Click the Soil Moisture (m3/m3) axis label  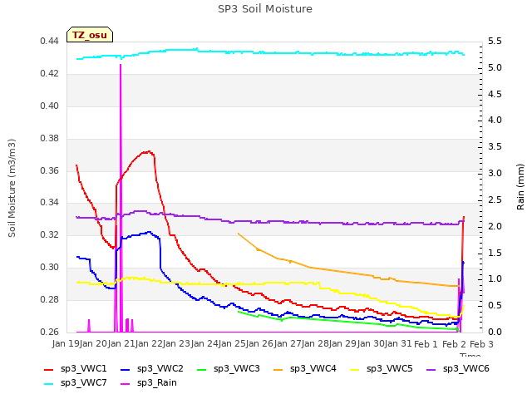point(12,188)
